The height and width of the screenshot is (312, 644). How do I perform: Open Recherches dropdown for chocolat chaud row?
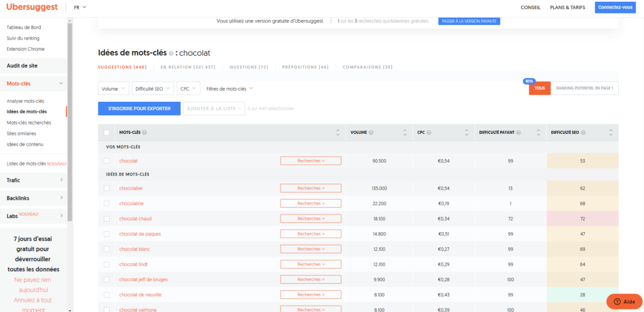(311, 218)
